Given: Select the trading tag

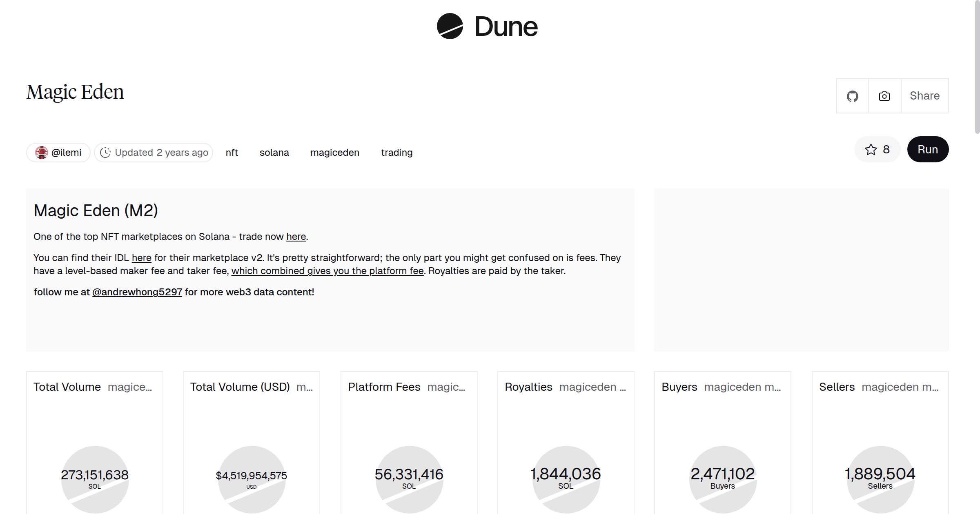Looking at the screenshot, I should click(396, 153).
